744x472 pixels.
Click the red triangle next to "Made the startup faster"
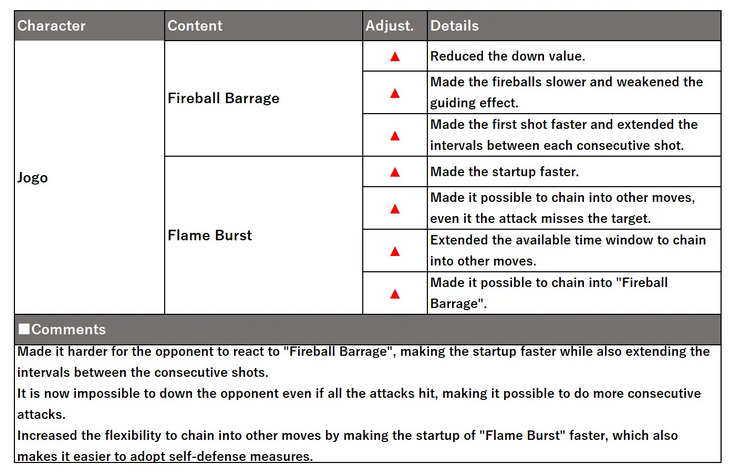(x=395, y=172)
